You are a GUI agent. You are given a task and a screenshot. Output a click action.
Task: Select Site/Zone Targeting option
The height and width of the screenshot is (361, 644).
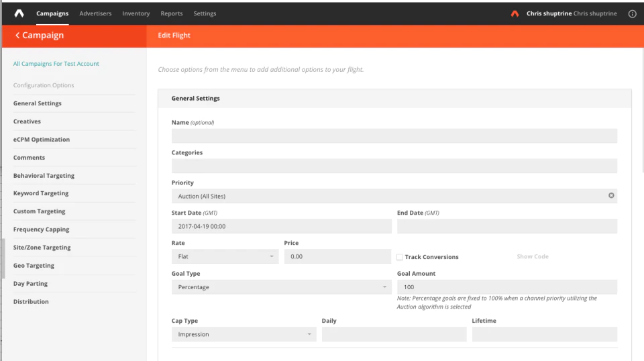tap(42, 248)
